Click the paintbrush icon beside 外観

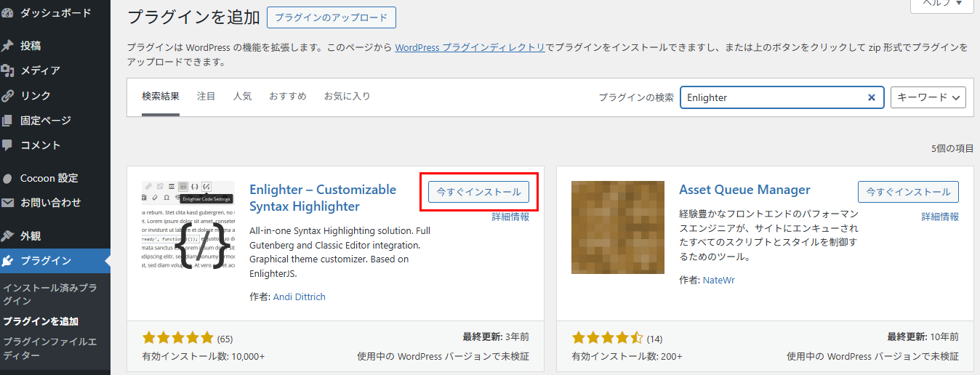point(8,235)
